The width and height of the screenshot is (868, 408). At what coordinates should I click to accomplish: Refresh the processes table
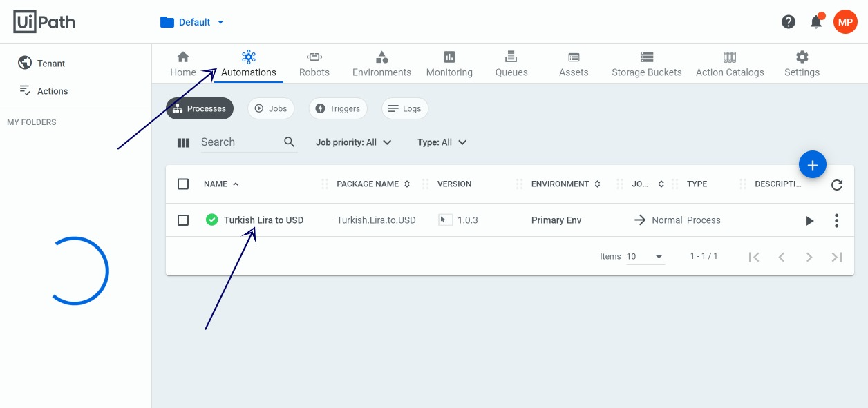click(x=837, y=184)
